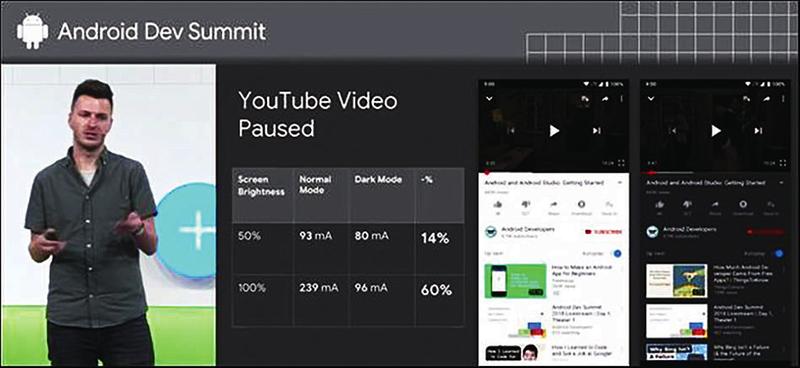Image resolution: width=800 pixels, height=368 pixels.
Task: Open Android Developers channel avatar on light-mode phone
Action: click(x=491, y=232)
